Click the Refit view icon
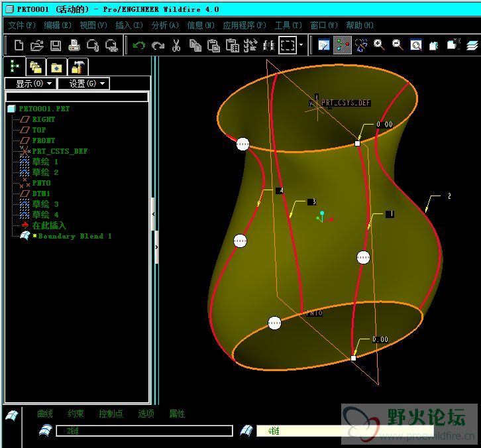Image resolution: width=481 pixels, height=448 pixels. (x=416, y=45)
